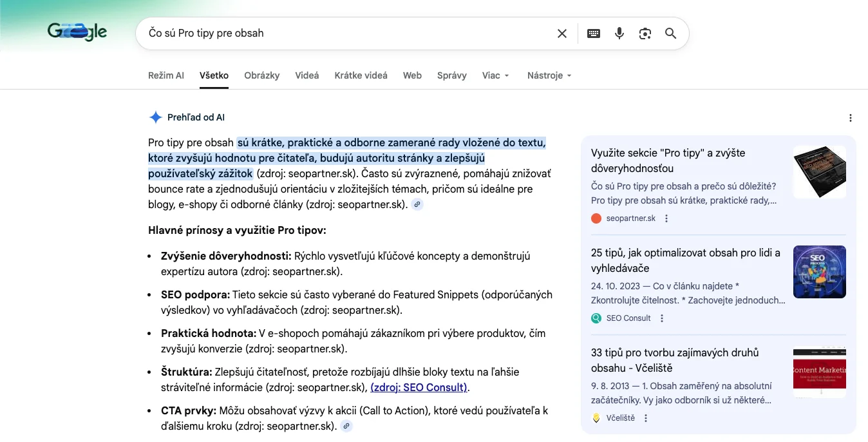Image resolution: width=868 pixels, height=442 pixels.
Task: Open search by image camera icon
Action: (645, 34)
